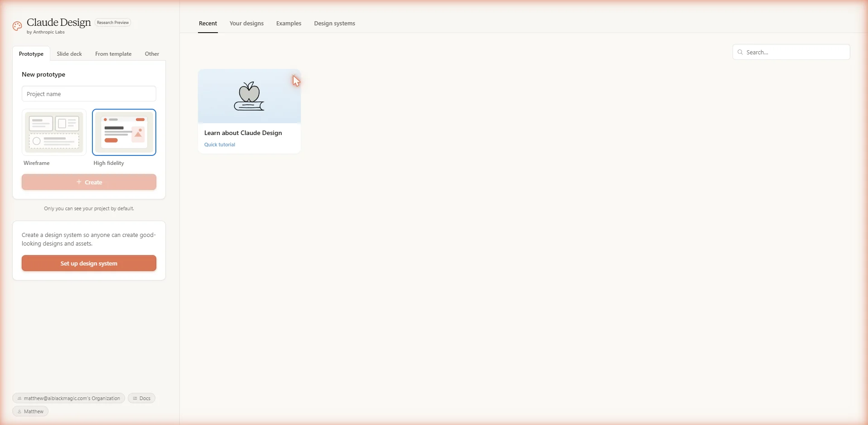Choose the Wireframe style option

54,132
